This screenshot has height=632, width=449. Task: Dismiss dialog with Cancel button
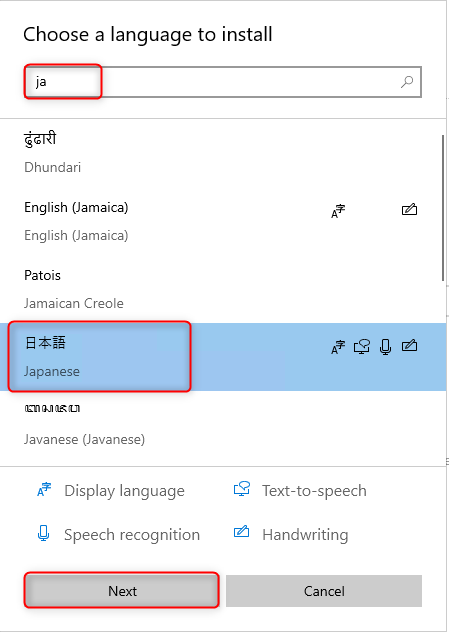[x=324, y=591]
